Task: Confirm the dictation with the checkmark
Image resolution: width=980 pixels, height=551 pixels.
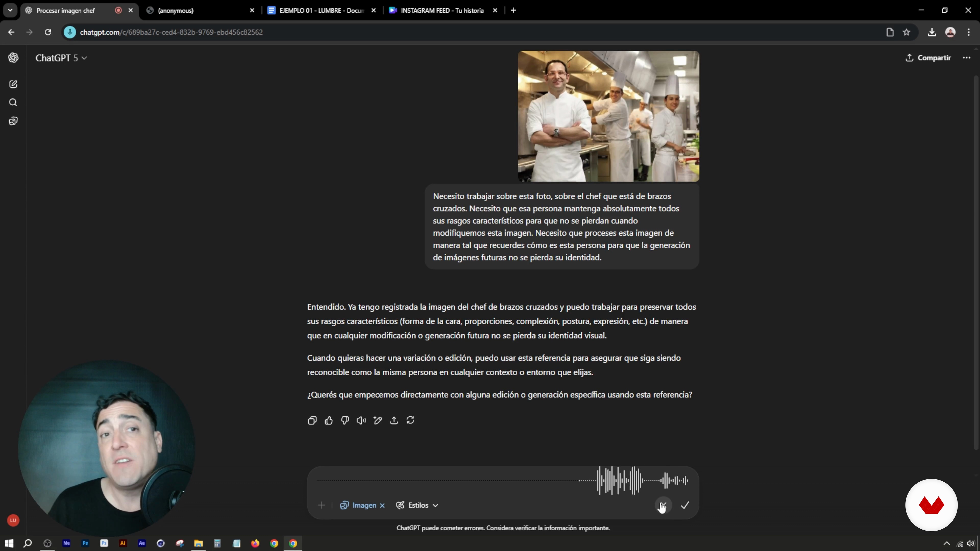Action: [x=685, y=505]
